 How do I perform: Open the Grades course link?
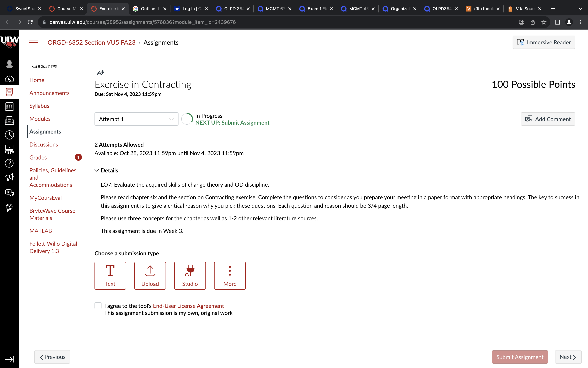(38, 158)
